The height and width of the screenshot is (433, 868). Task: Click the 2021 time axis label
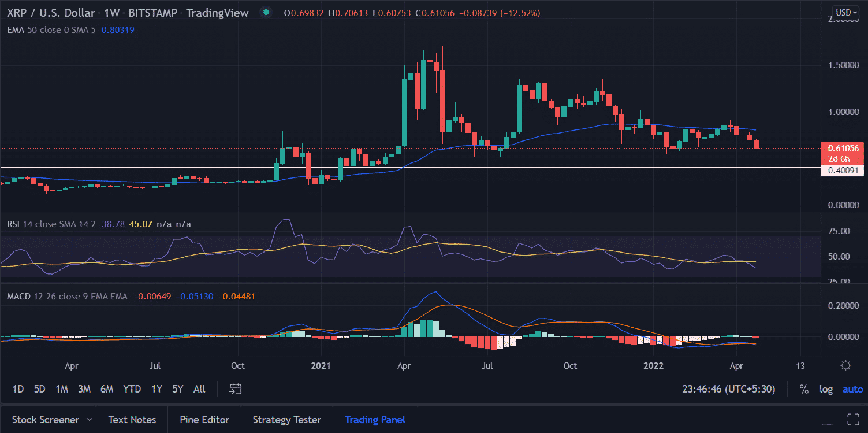click(321, 365)
